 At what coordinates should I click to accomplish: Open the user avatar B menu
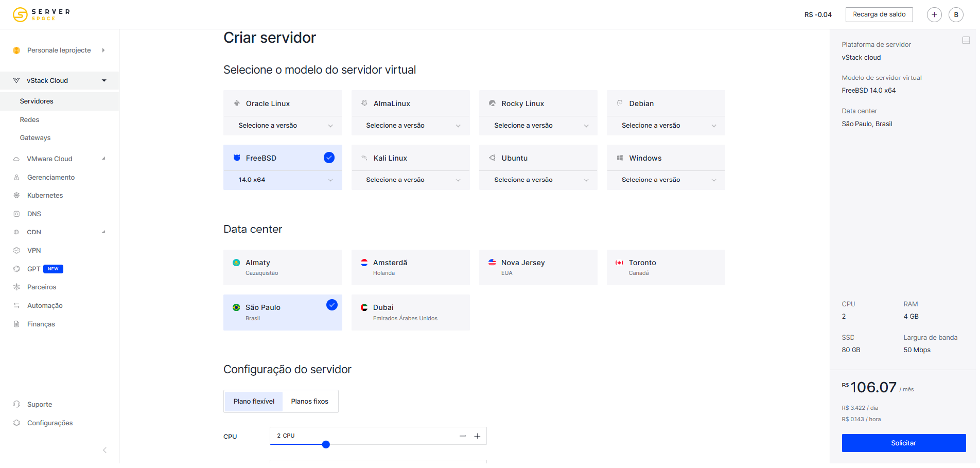click(x=956, y=14)
